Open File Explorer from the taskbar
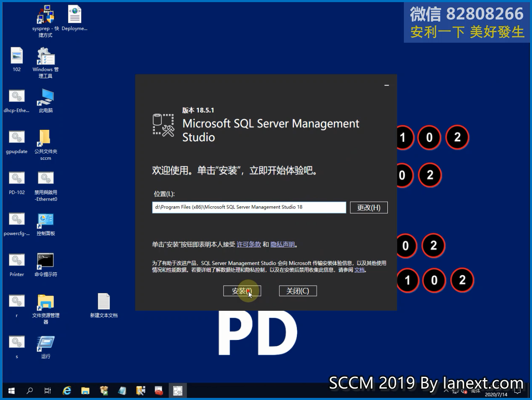This screenshot has height=400, width=532. 85,391
